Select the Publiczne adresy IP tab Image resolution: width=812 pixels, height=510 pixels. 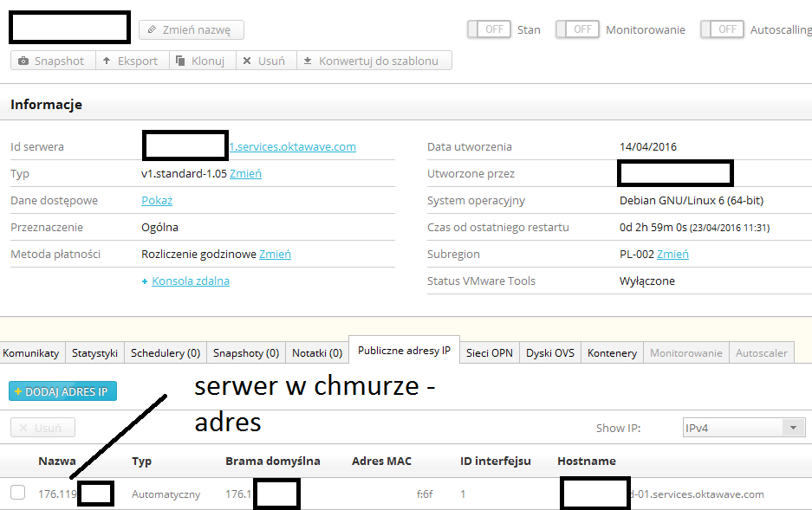pyautogui.click(x=405, y=350)
